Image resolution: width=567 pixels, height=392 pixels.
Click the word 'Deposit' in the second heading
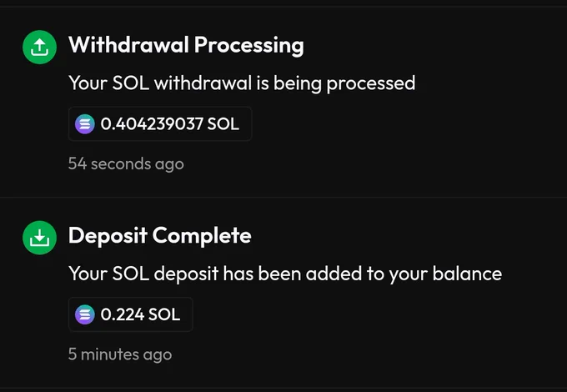tap(108, 237)
